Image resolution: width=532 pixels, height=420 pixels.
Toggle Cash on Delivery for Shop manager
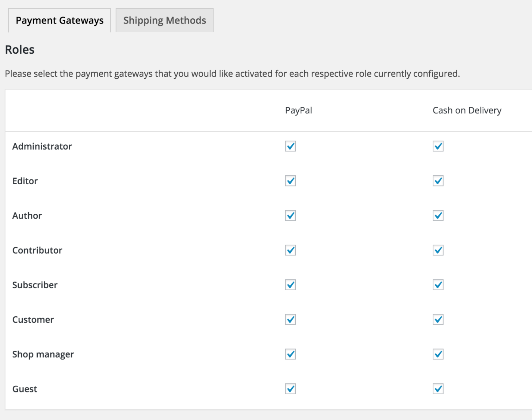[438, 354]
